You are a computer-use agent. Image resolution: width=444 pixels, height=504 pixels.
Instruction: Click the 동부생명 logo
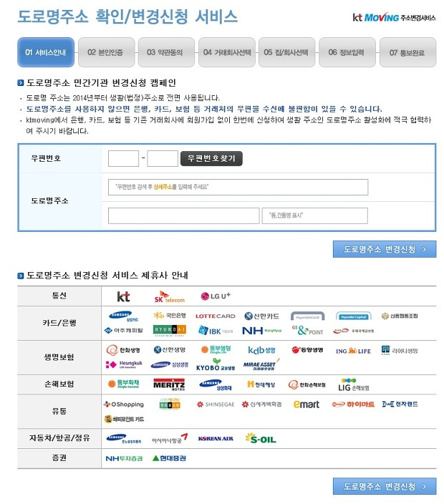pos(216,349)
